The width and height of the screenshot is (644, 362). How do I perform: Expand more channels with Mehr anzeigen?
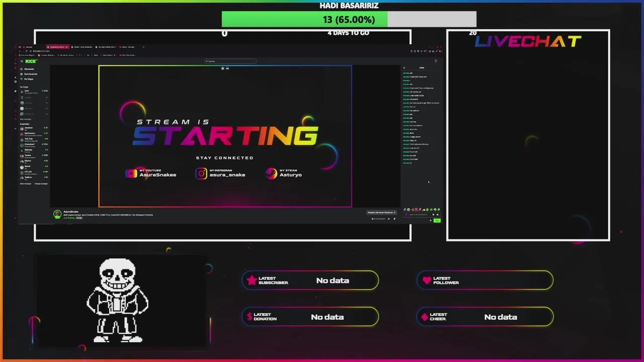[26, 184]
